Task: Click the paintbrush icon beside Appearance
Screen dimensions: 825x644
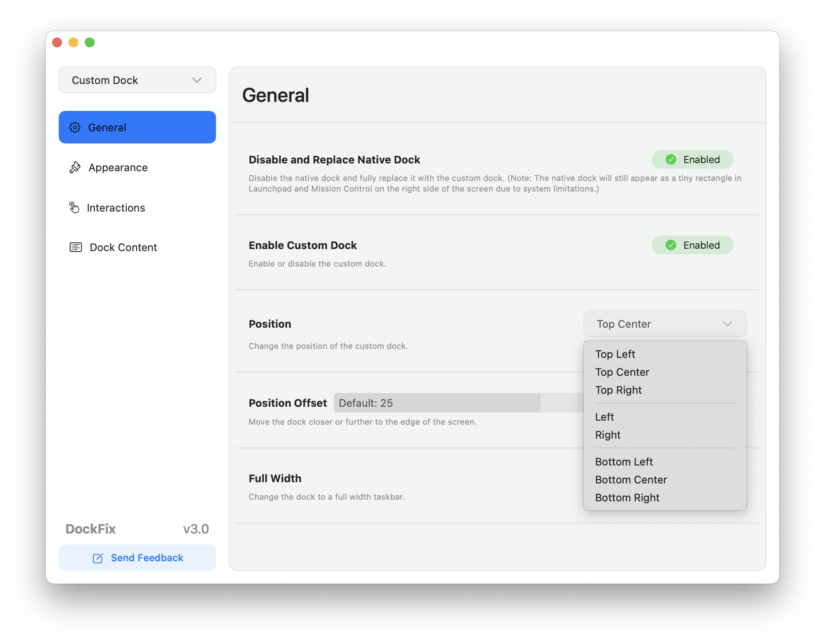Action: tap(75, 168)
